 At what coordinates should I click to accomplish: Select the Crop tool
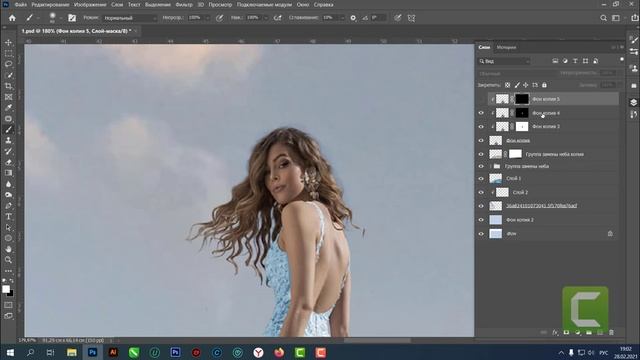(x=8, y=86)
